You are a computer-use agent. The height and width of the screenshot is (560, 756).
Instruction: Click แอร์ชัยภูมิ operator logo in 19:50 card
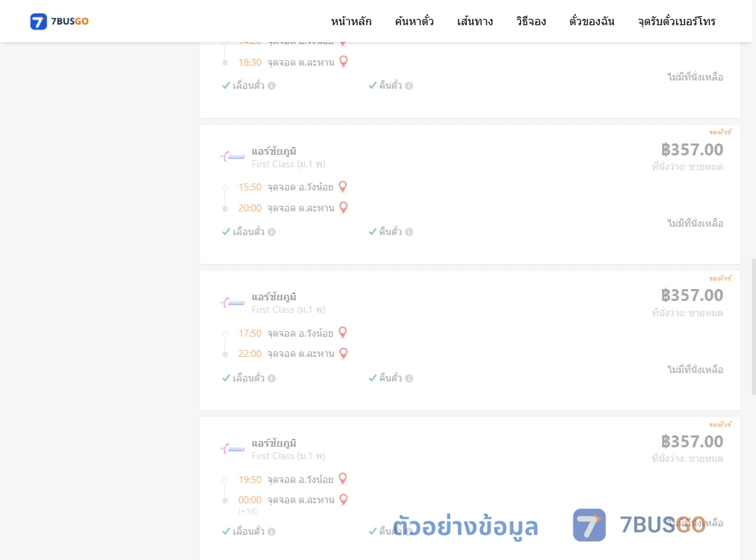click(232, 449)
